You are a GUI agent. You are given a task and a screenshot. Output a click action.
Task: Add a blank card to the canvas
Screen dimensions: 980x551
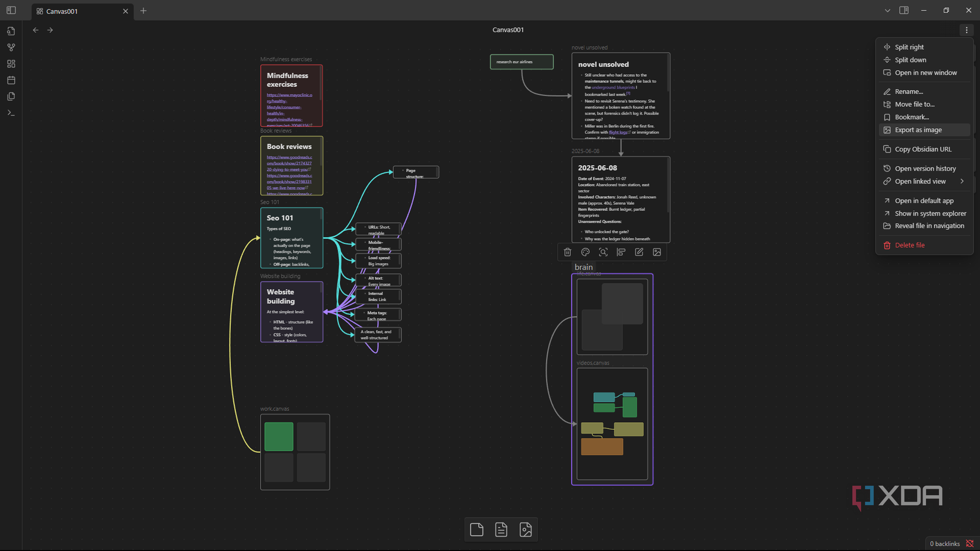[x=476, y=530]
